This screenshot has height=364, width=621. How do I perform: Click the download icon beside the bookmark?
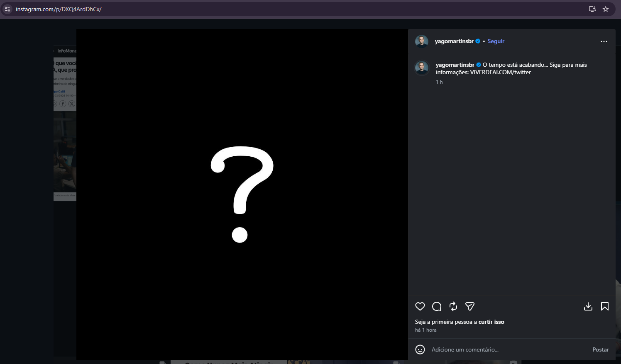tap(588, 306)
